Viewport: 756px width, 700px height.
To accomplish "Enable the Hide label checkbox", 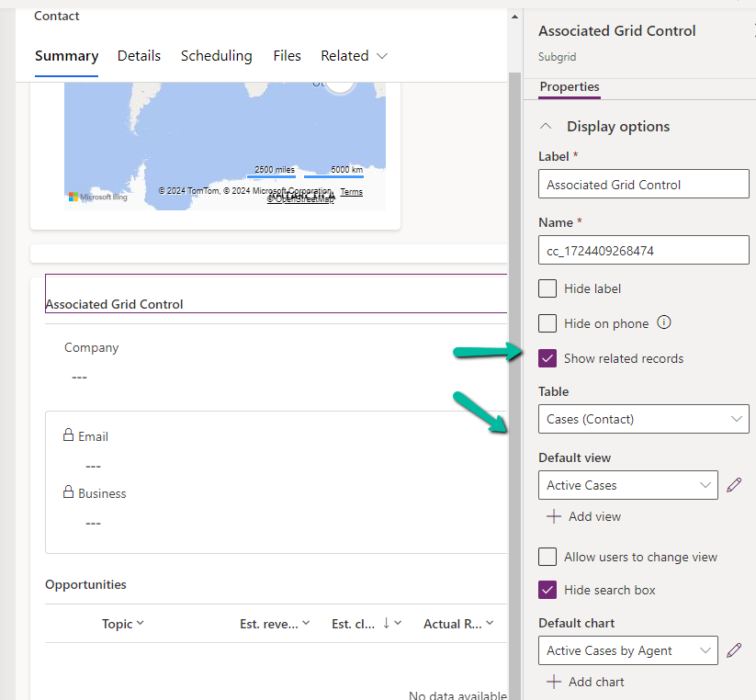I will click(x=547, y=288).
